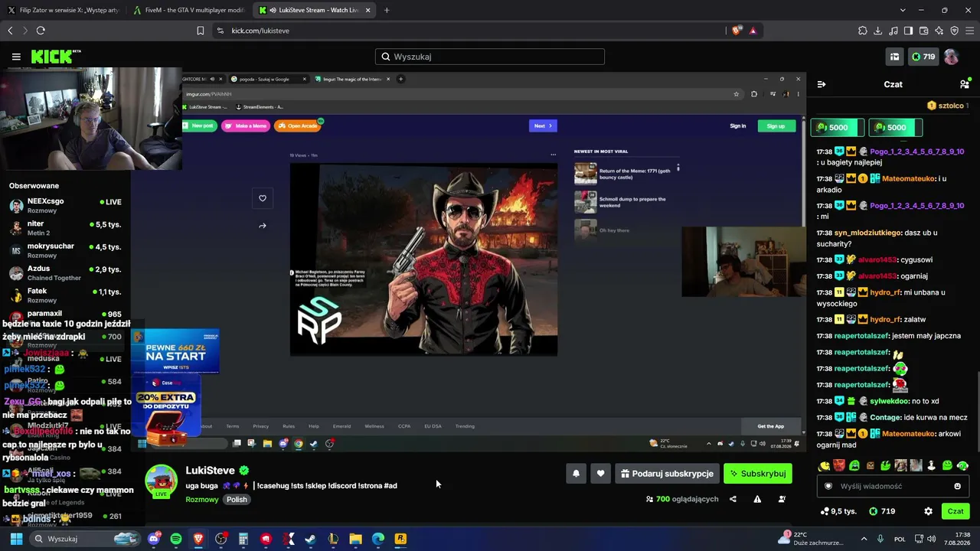Click the green Subskrybuj button
The width and height of the screenshot is (980, 551).
pyautogui.click(x=758, y=474)
